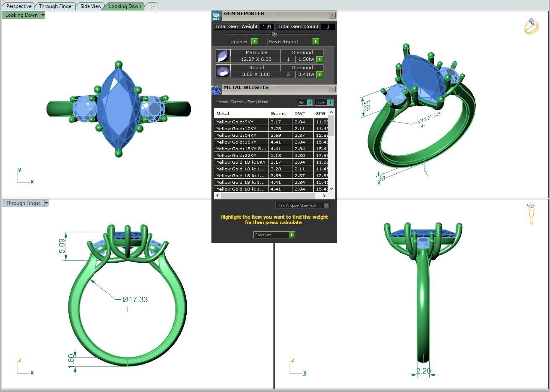Screen dimensions: 550x392
Task: Select Yellow Gold:10KY row
Action: tap(271, 128)
